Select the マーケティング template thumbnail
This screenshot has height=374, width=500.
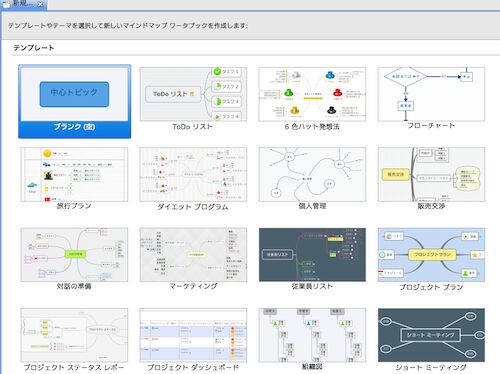pyautogui.click(x=193, y=255)
